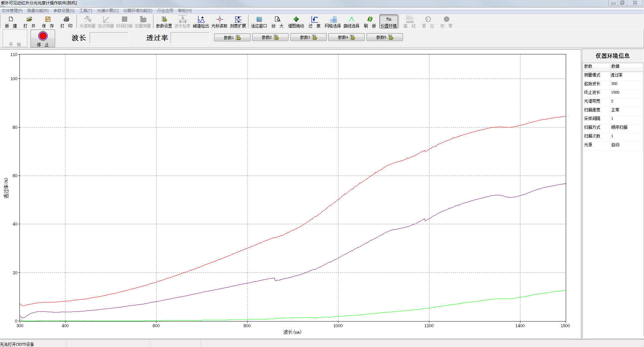
Task: Click the 波长 wavelength input field
Action: click(109, 38)
